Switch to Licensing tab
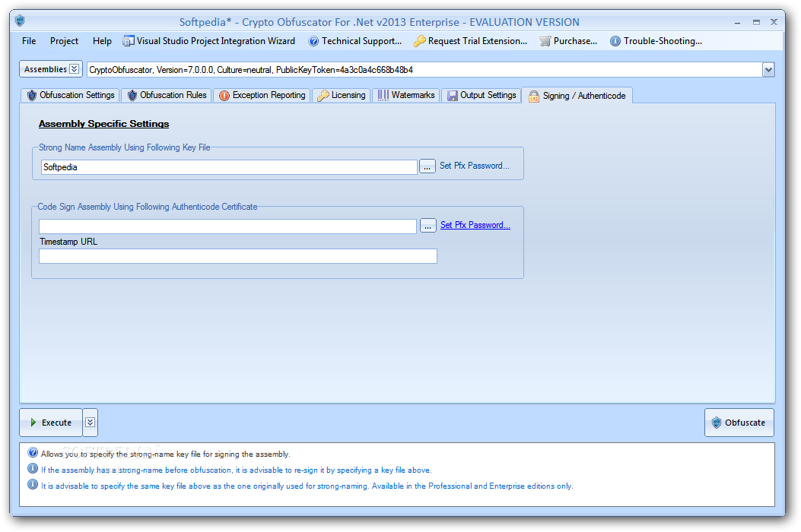Screen dimensions: 801x532 pos(342,96)
